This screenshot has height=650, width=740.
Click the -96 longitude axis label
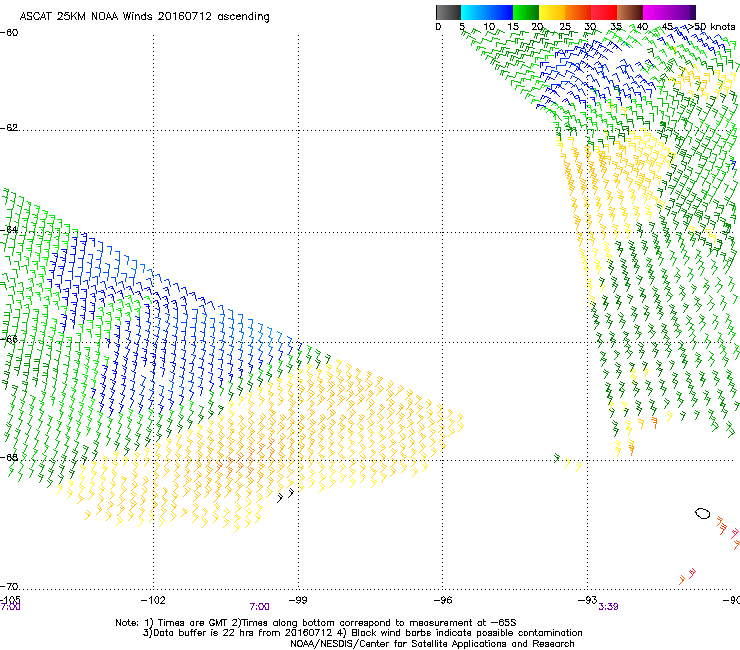pyautogui.click(x=443, y=600)
